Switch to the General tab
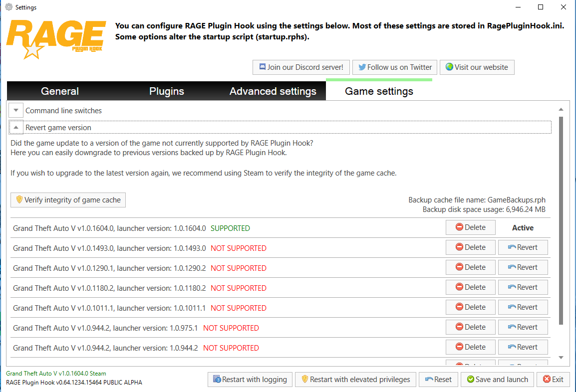The height and width of the screenshot is (392, 576). tap(60, 91)
